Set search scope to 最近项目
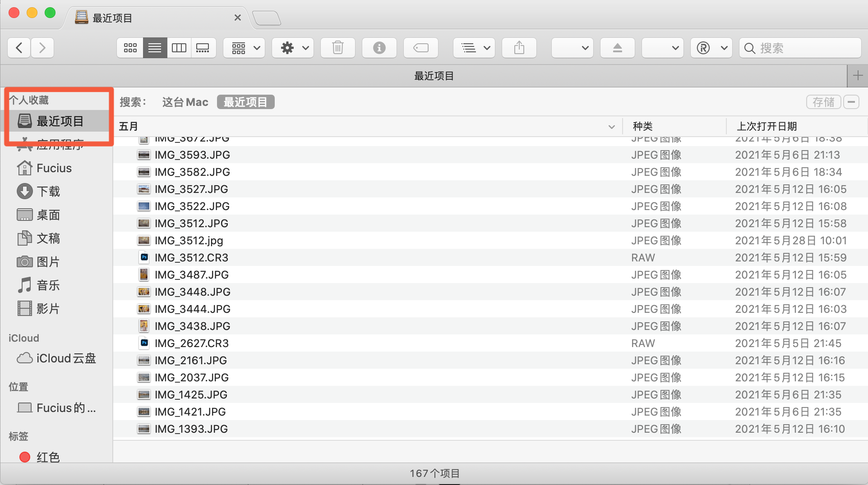This screenshot has height=485, width=868. tap(246, 102)
